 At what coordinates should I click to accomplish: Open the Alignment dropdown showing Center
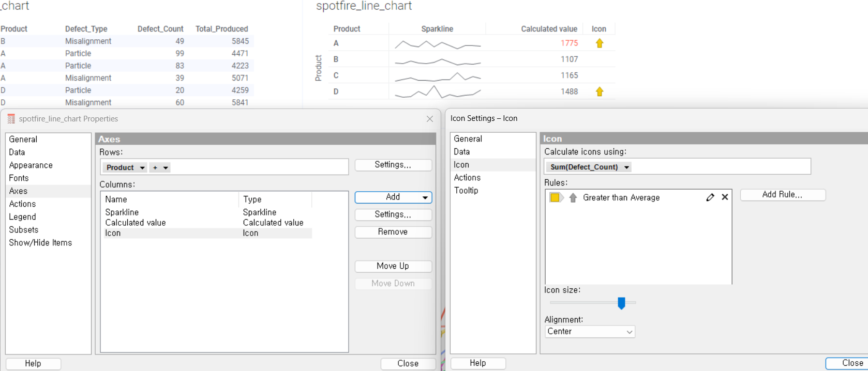(x=590, y=332)
